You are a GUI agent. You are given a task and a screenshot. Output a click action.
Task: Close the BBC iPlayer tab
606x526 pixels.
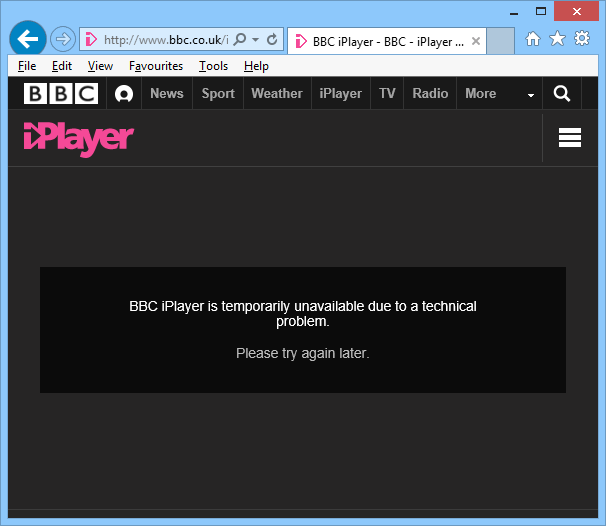[476, 41]
